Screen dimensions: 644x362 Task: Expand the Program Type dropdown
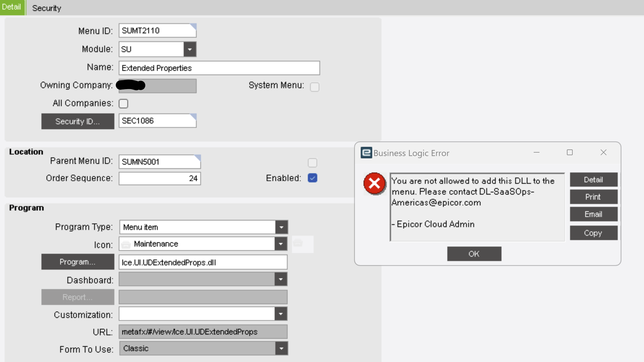tap(281, 227)
